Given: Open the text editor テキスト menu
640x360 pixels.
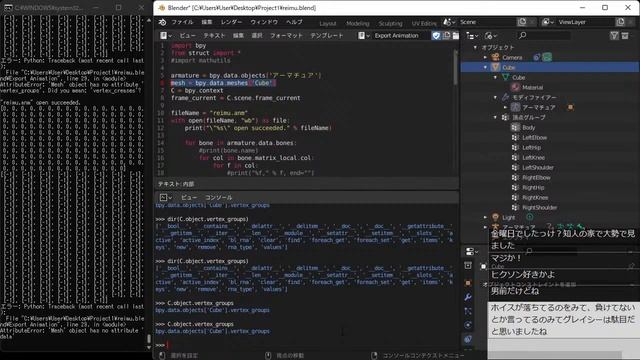Looking at the screenshot, I should click(x=214, y=36).
